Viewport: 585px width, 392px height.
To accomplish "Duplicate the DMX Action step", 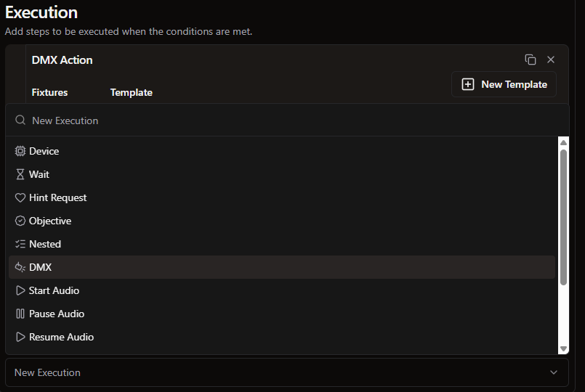I will 530,60.
